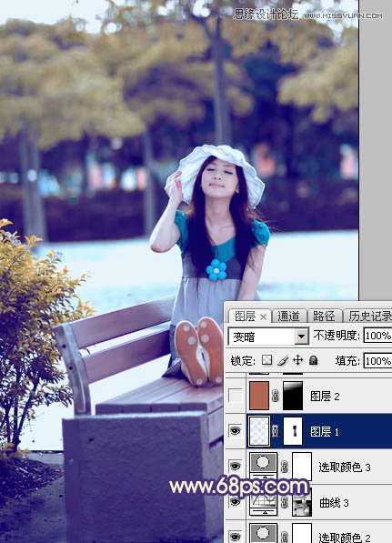392x543 pixels.
Task: Click the 填充 fill 100% field
Action: (x=377, y=361)
